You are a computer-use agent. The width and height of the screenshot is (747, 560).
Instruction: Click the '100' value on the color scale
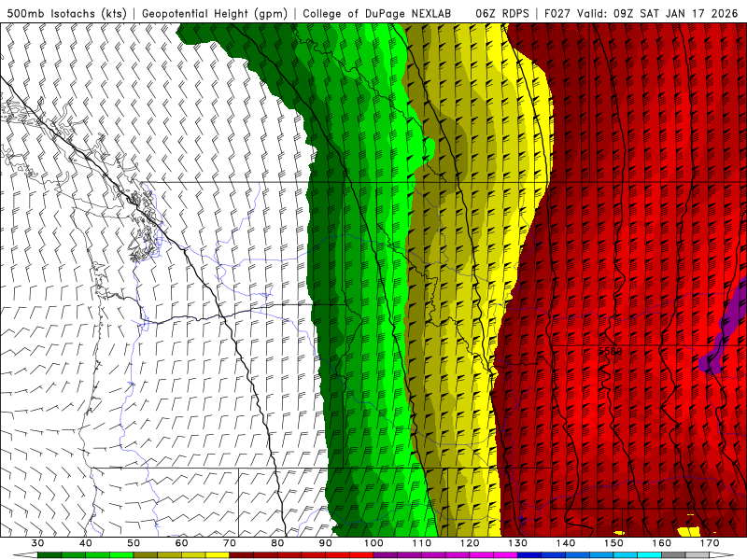coord(373,543)
